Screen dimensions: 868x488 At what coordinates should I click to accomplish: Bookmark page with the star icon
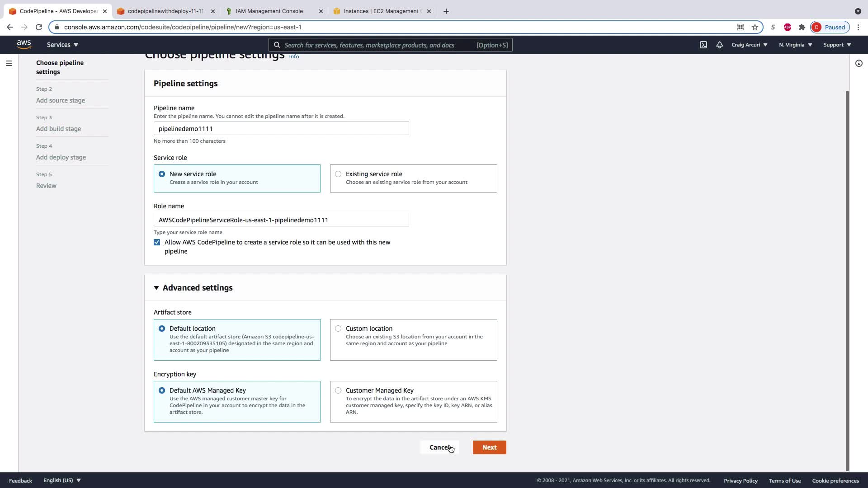(x=755, y=27)
